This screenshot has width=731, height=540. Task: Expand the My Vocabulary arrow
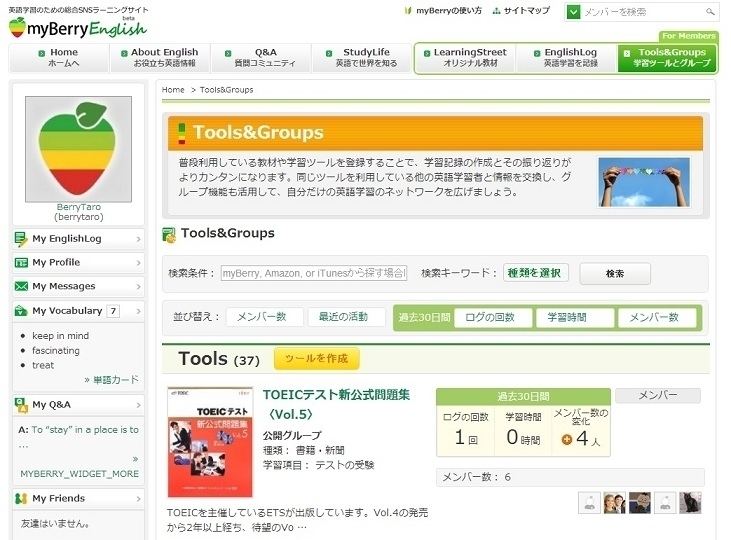coord(138,311)
